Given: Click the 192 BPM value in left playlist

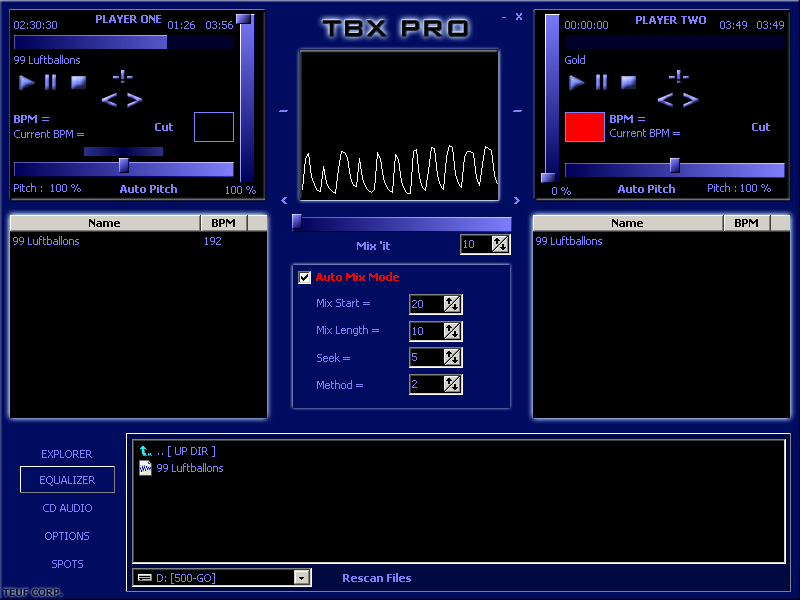Looking at the screenshot, I should (213, 241).
